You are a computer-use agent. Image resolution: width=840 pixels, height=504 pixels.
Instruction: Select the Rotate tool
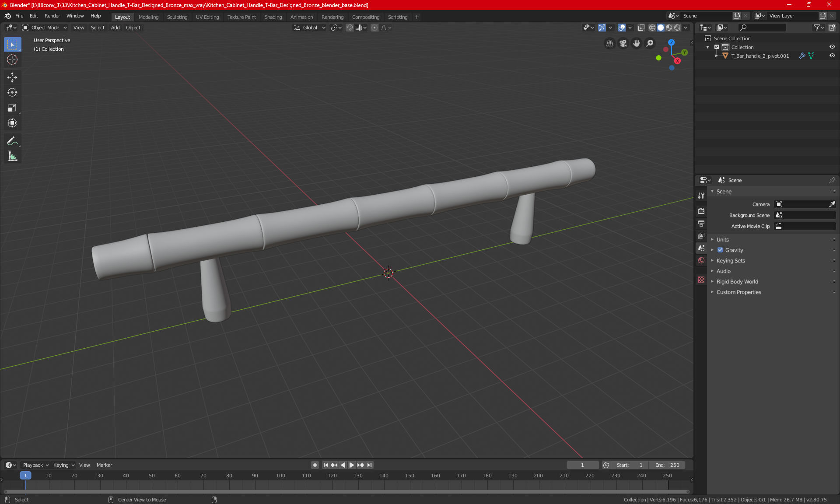12,92
